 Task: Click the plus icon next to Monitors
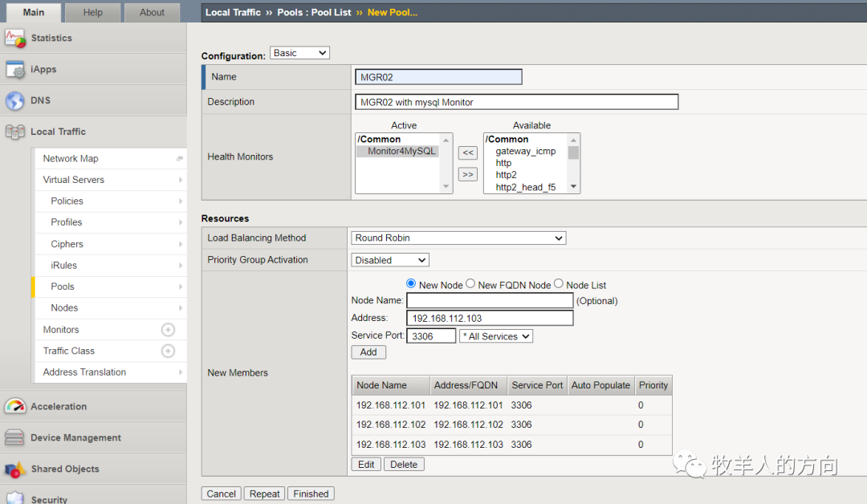(168, 330)
